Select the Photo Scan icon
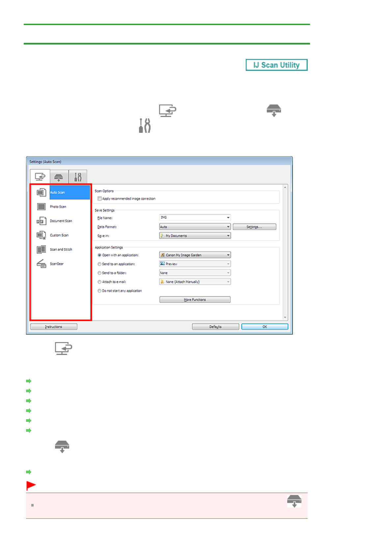Image resolution: width=392 pixels, height=555 pixels. click(x=41, y=207)
